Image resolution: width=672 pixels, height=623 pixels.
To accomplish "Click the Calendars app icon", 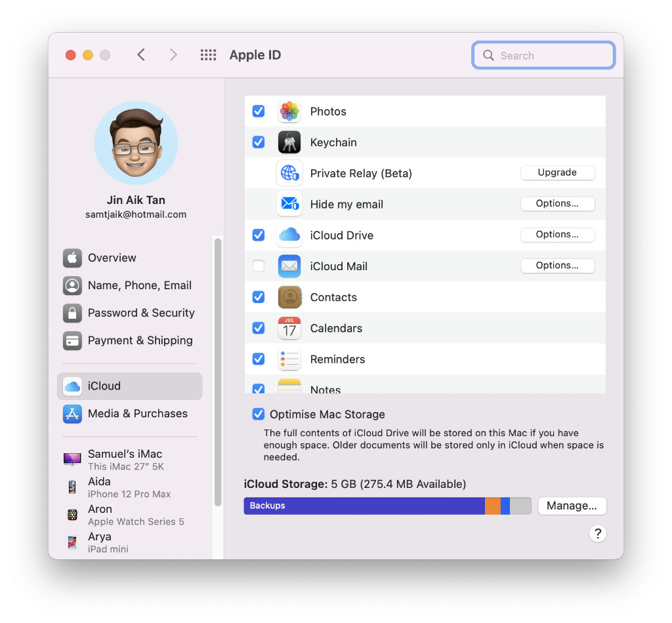I will (x=289, y=328).
